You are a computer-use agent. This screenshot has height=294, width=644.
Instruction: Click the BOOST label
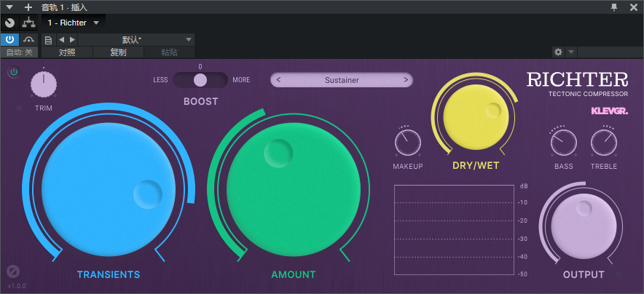[x=201, y=101]
